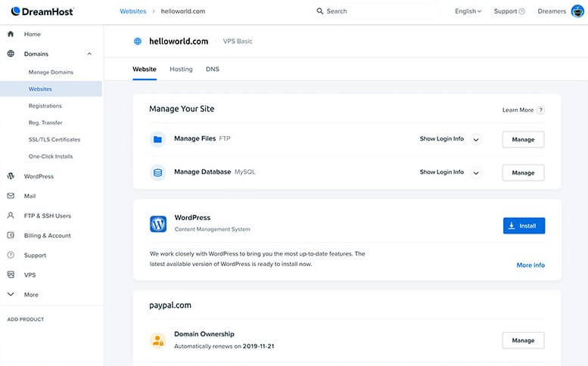
Task: Click Manage button for Manage Database
Action: 523,172
